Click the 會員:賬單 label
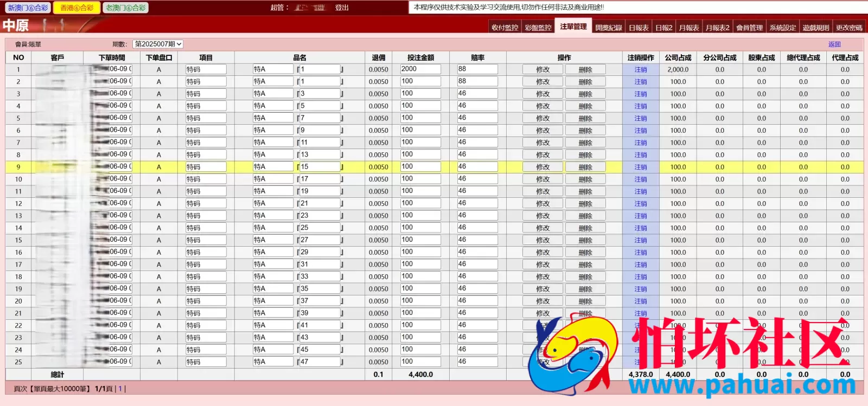The image size is (868, 406). point(28,44)
